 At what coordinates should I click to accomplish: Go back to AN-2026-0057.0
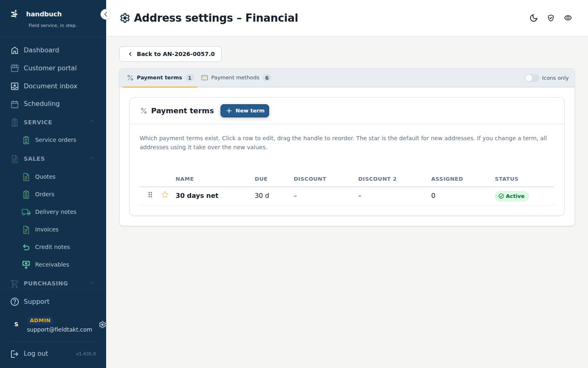[x=170, y=54]
